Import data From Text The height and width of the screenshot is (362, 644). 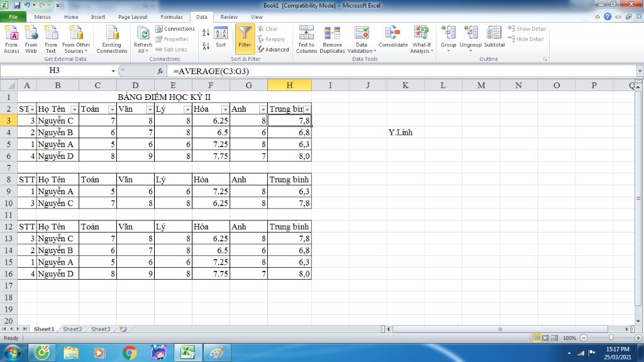tap(50, 39)
